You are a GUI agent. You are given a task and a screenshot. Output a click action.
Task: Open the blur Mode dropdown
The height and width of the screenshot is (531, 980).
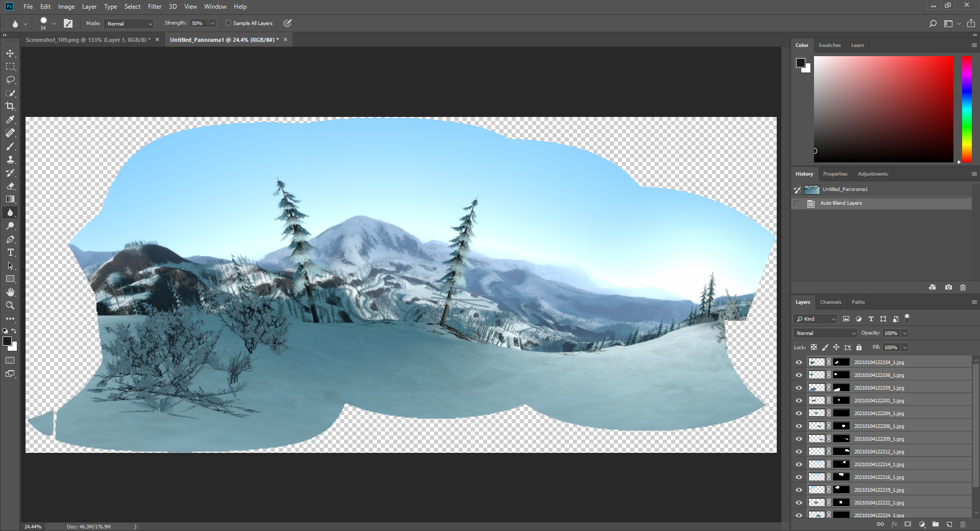click(129, 23)
